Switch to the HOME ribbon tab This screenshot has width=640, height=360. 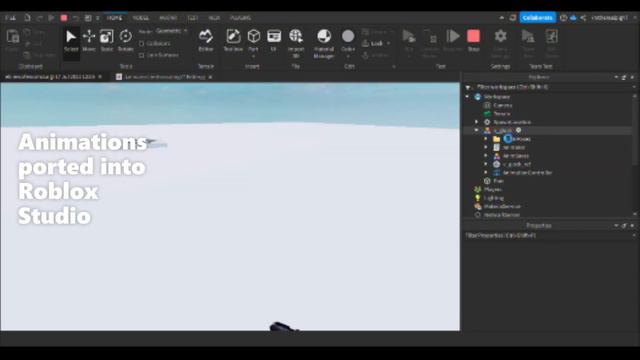114,18
